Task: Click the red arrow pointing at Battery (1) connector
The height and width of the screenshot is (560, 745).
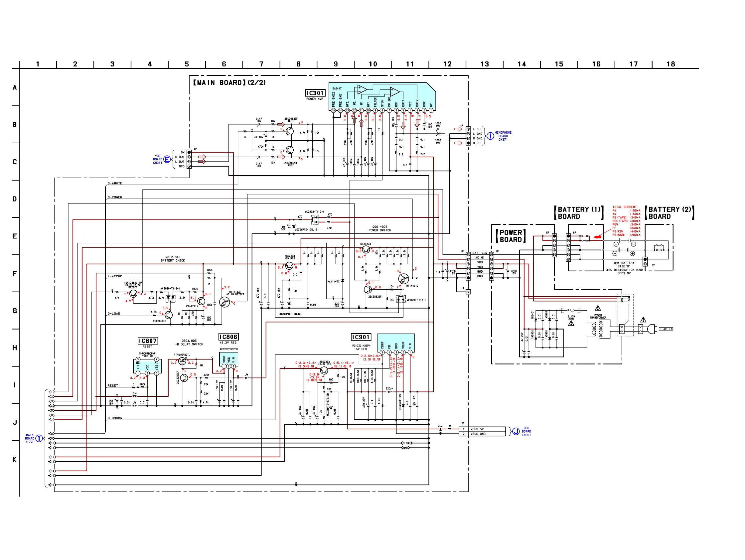Action: coord(597,237)
